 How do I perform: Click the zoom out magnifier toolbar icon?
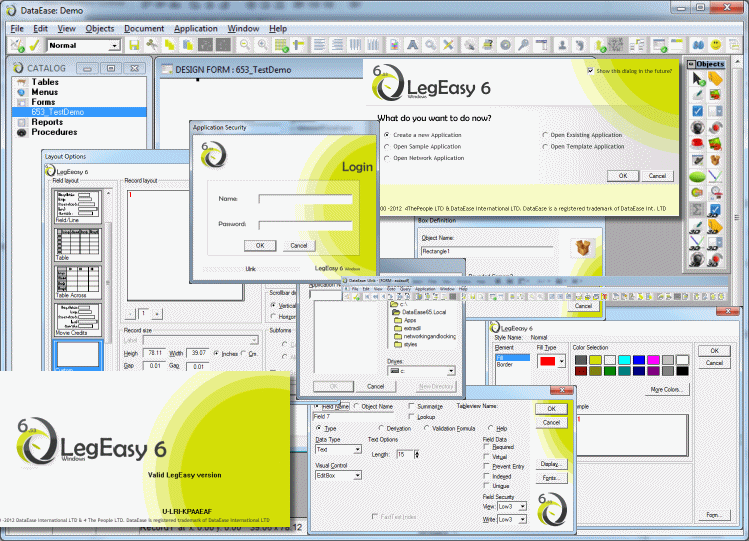pos(245,45)
